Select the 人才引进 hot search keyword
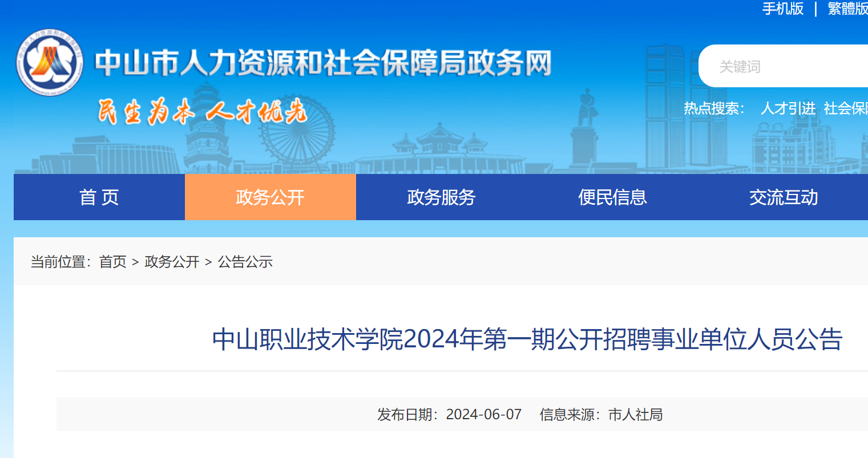The image size is (868, 458). pyautogui.click(x=788, y=108)
